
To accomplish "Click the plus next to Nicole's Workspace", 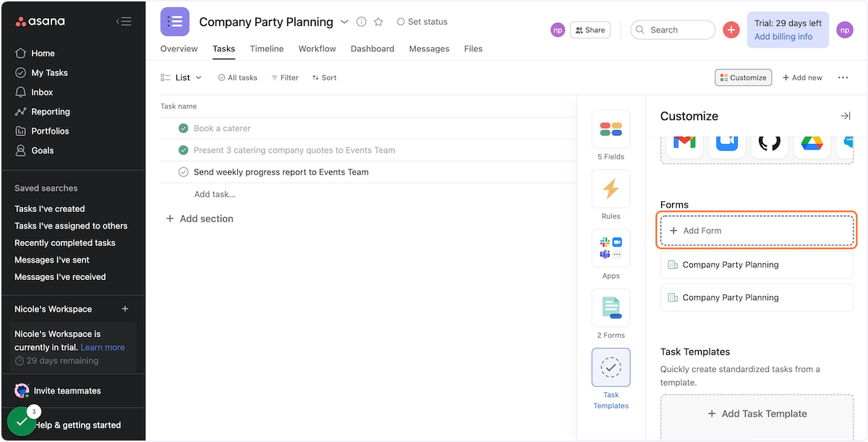I will click(124, 309).
